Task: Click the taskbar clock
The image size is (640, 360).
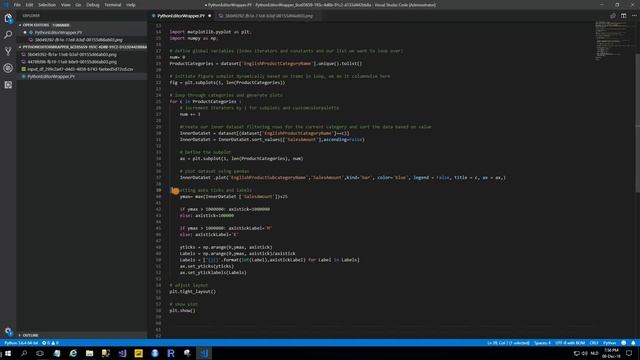Action: (611, 353)
